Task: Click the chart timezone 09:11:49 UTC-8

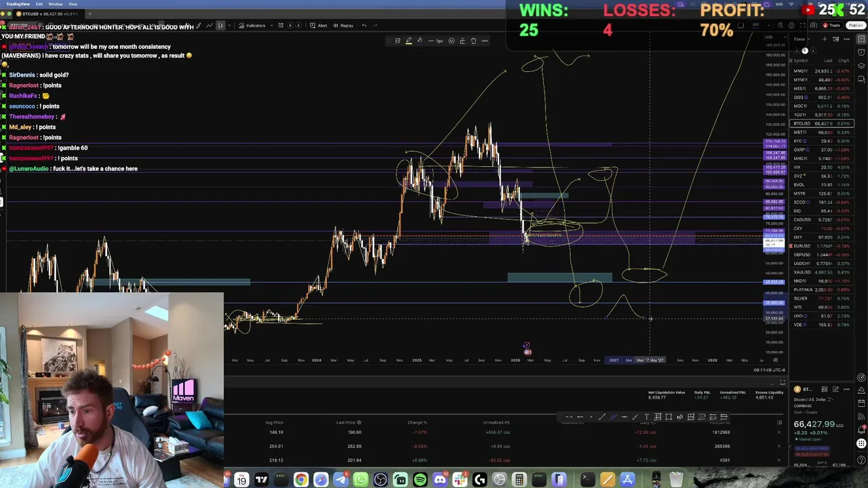Action: point(769,369)
